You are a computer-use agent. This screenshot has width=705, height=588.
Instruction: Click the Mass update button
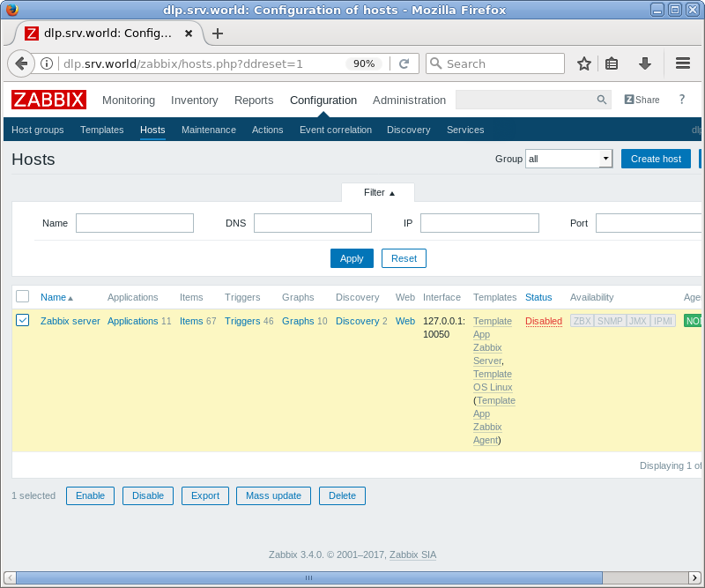(x=273, y=495)
